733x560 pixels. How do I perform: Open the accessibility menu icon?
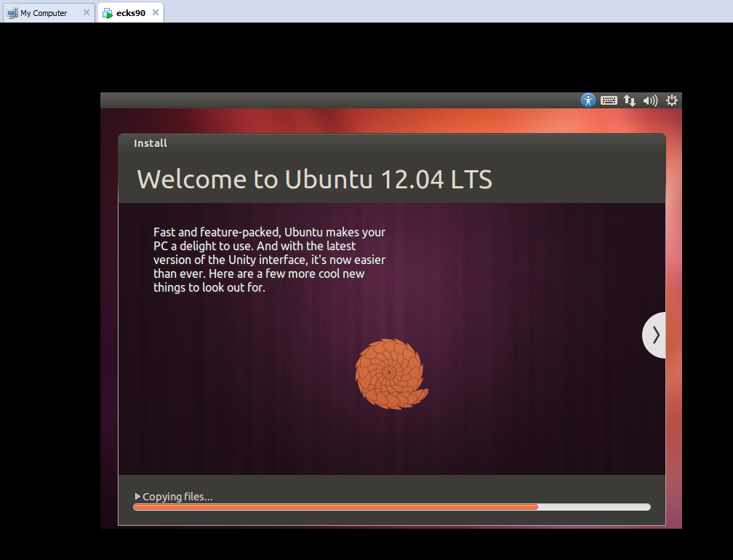[x=588, y=100]
